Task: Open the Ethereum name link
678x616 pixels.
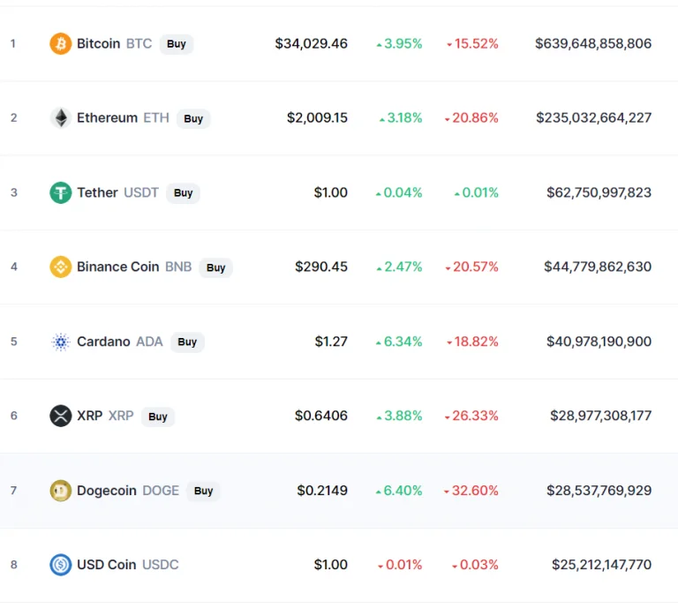Action: tap(107, 118)
